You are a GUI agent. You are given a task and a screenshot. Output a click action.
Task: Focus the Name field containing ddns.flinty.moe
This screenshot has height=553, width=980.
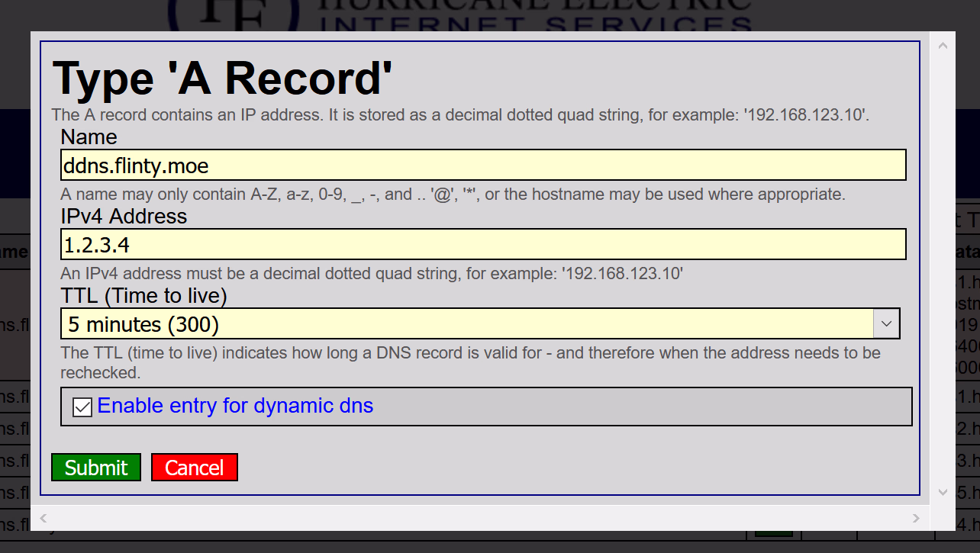[x=482, y=166]
